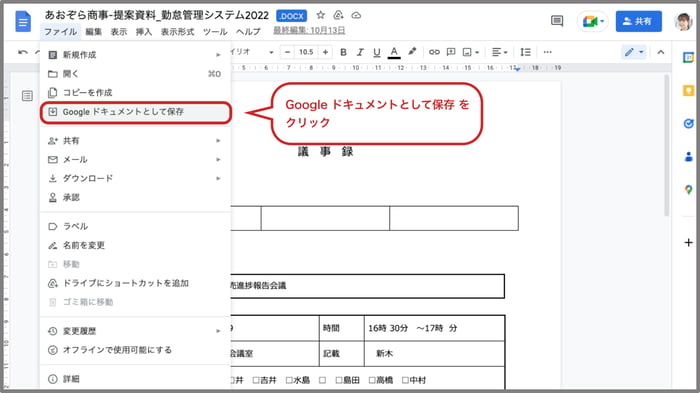Open Contacts side panel

(688, 157)
